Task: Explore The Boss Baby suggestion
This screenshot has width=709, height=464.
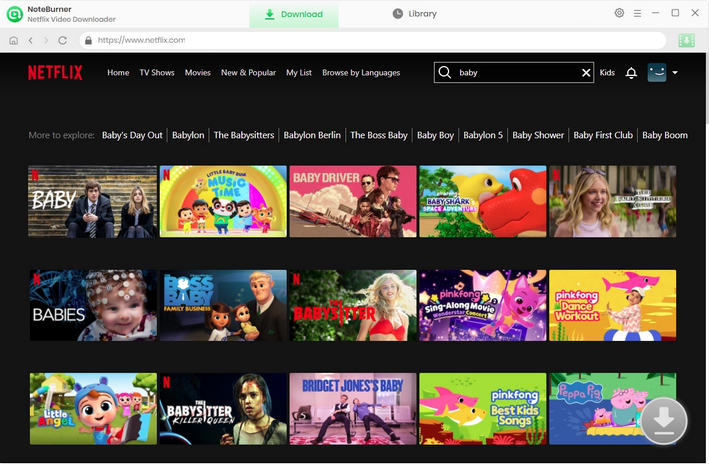Action: click(x=379, y=135)
